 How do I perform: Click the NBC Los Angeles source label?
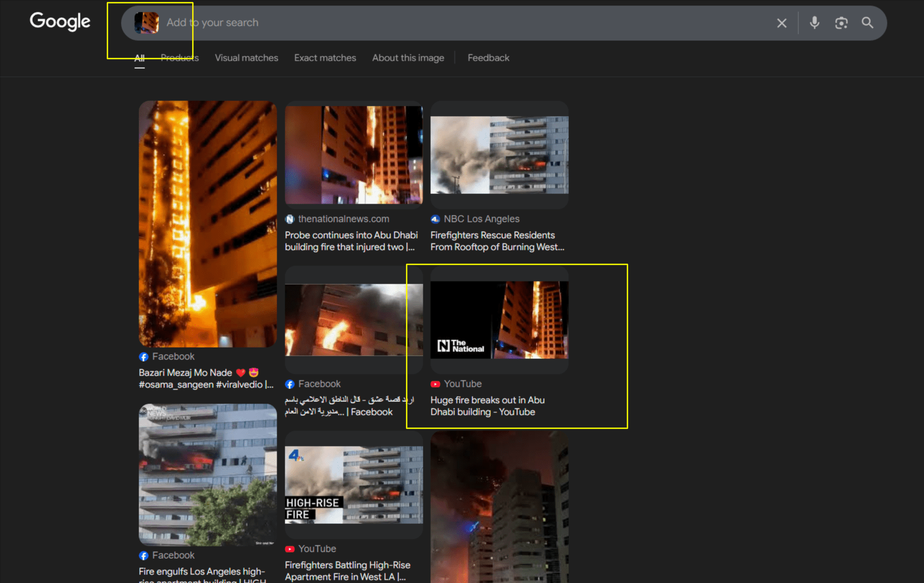[482, 219]
